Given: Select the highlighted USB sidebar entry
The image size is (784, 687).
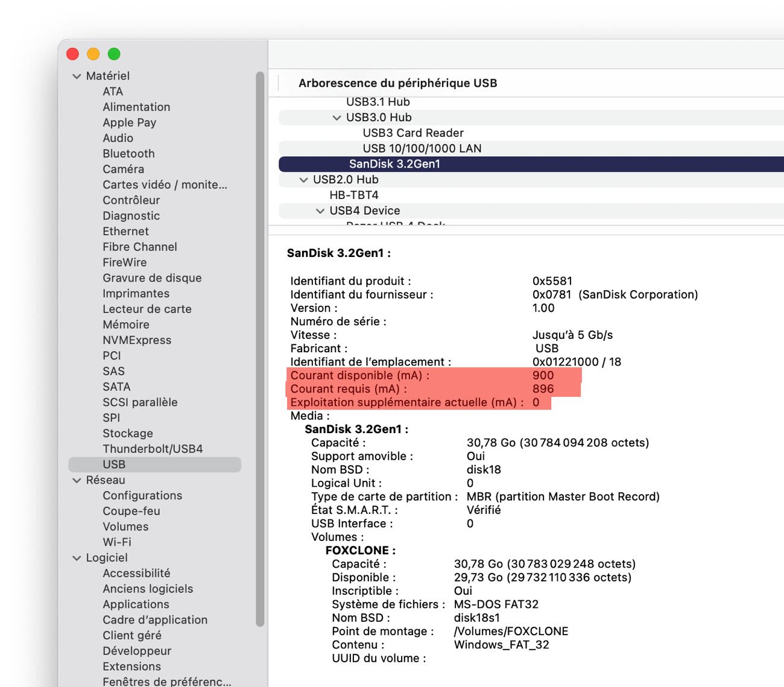Looking at the screenshot, I should pos(155,464).
